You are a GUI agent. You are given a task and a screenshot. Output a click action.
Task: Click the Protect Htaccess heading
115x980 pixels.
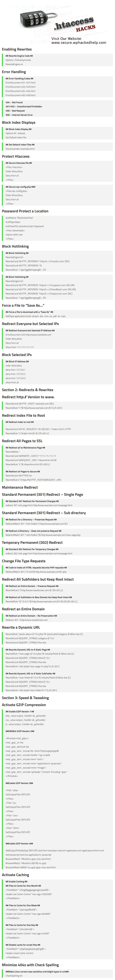[x=16, y=156]
